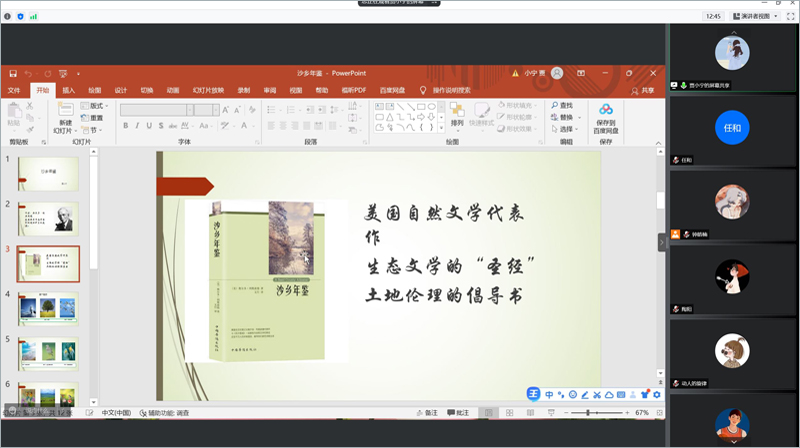
Task: Open the 选择 (Select) dropdown
Action: pyautogui.click(x=567, y=129)
